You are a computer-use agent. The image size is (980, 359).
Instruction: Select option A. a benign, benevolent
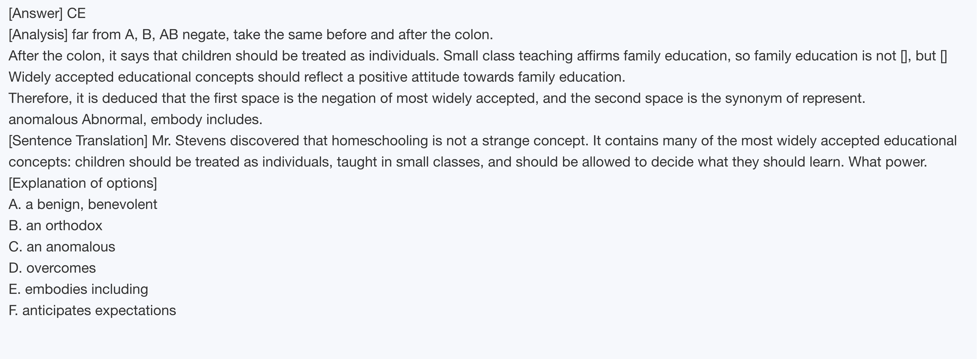82,205
